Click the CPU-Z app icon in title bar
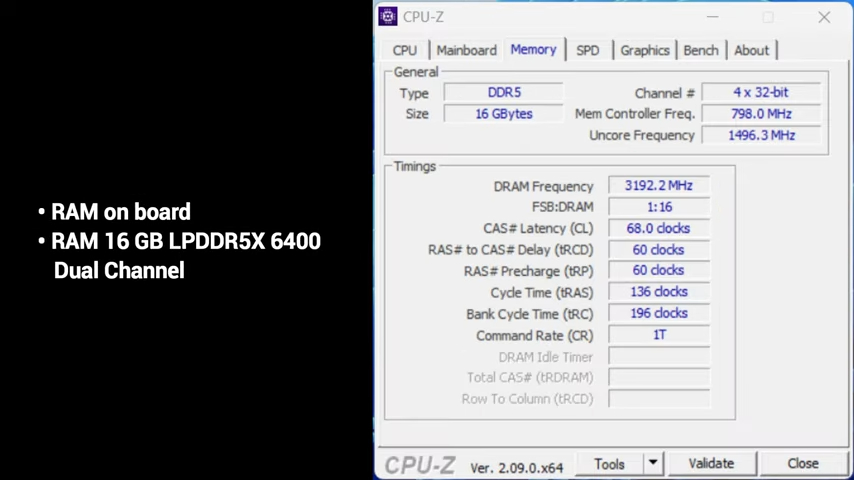This screenshot has height=480, width=854. [388, 17]
